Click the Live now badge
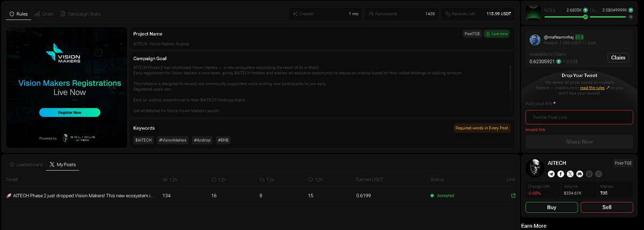 (x=496, y=34)
